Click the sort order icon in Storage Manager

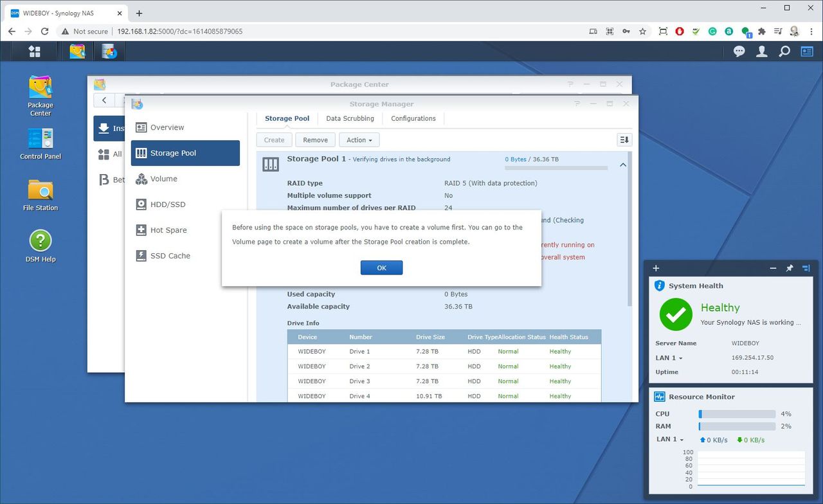(x=624, y=139)
